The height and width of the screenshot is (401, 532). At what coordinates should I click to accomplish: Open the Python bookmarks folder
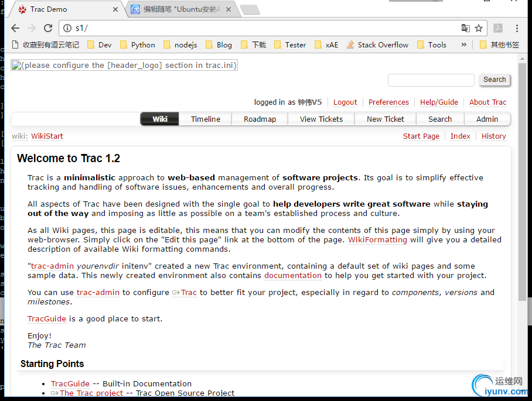138,44
